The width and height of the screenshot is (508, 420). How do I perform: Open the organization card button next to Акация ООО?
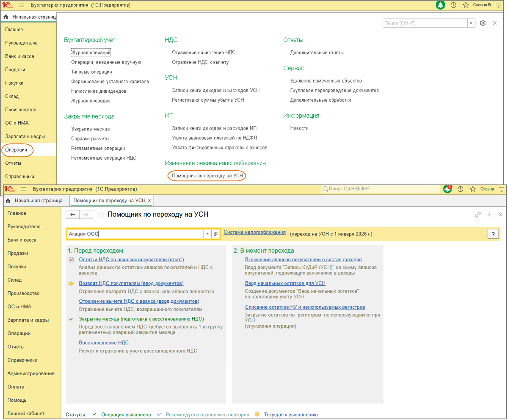[215, 234]
